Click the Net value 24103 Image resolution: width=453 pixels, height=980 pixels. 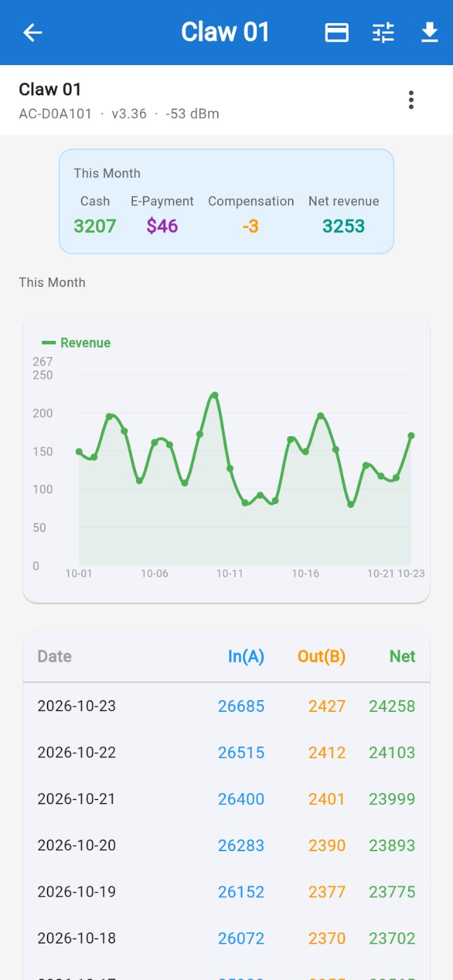coord(392,752)
